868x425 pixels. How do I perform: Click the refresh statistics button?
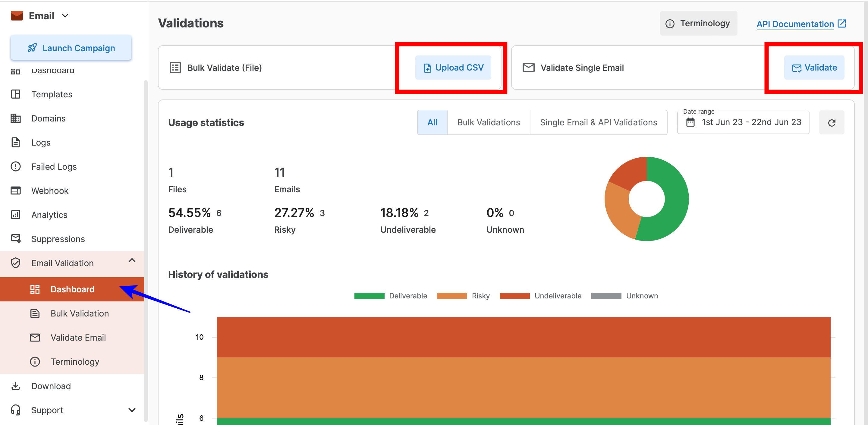click(x=832, y=123)
